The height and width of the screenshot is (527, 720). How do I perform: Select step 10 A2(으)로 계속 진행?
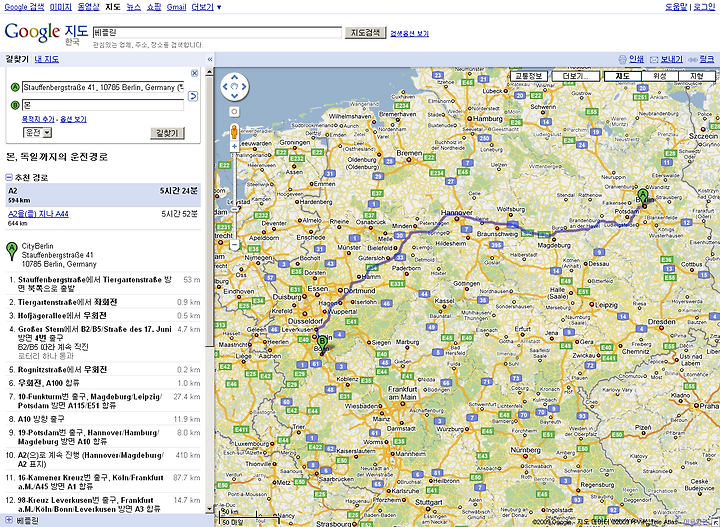pyautogui.click(x=103, y=460)
